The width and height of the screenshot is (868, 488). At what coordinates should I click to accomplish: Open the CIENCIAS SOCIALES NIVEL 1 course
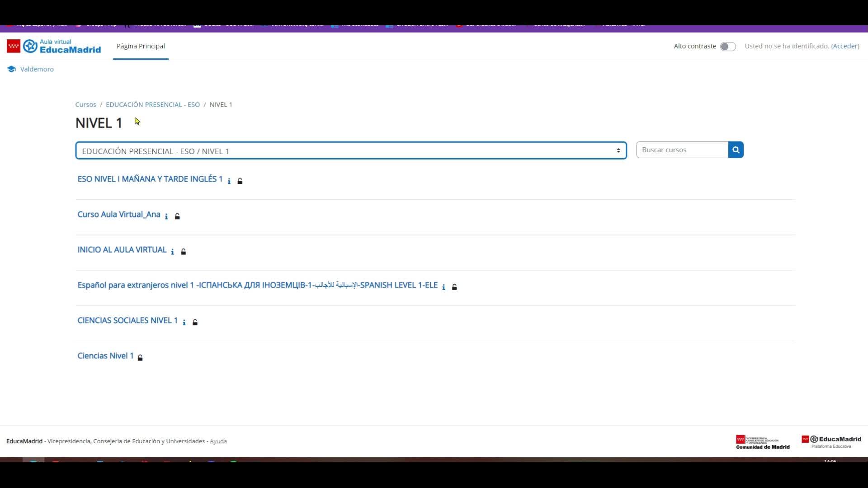pyautogui.click(x=127, y=320)
